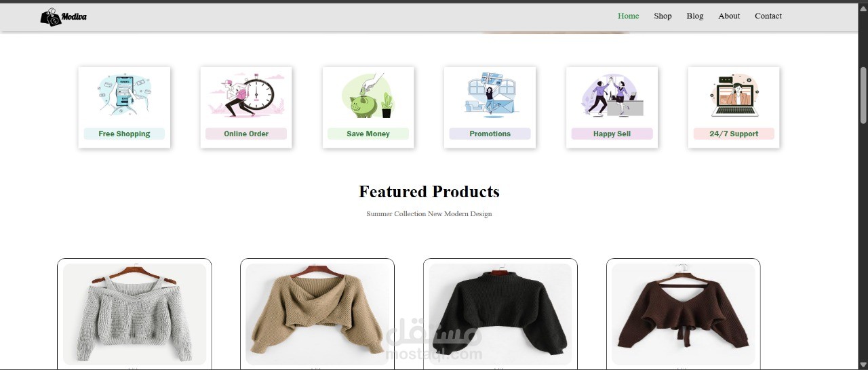Click the Promotions envelope illustration
Image resolution: width=868 pixels, height=370 pixels.
490,94
